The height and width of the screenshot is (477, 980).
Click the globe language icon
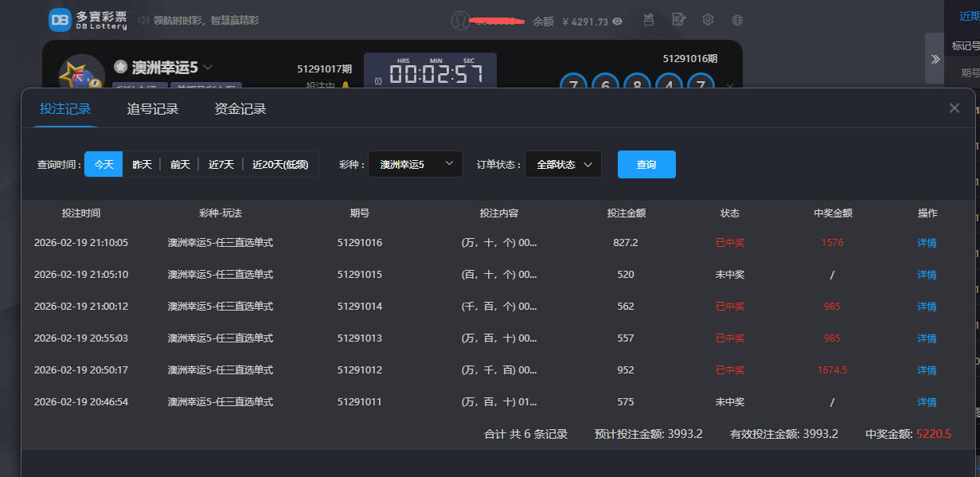(x=737, y=20)
